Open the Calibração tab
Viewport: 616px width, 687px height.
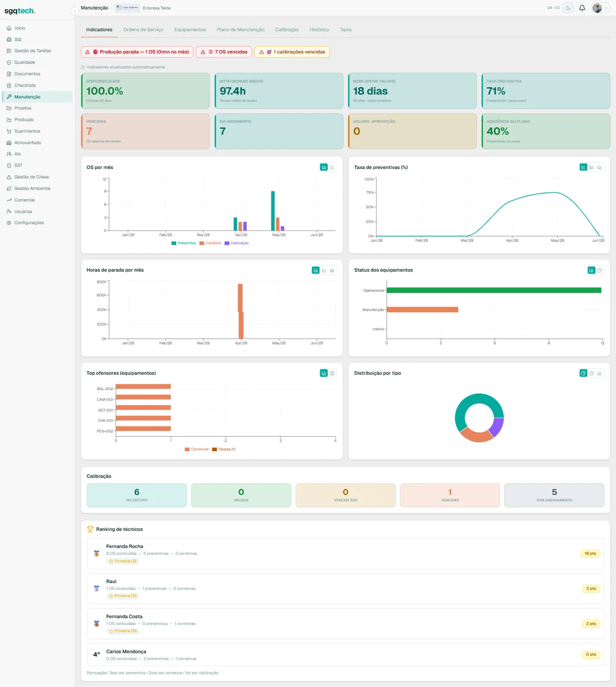pos(287,30)
